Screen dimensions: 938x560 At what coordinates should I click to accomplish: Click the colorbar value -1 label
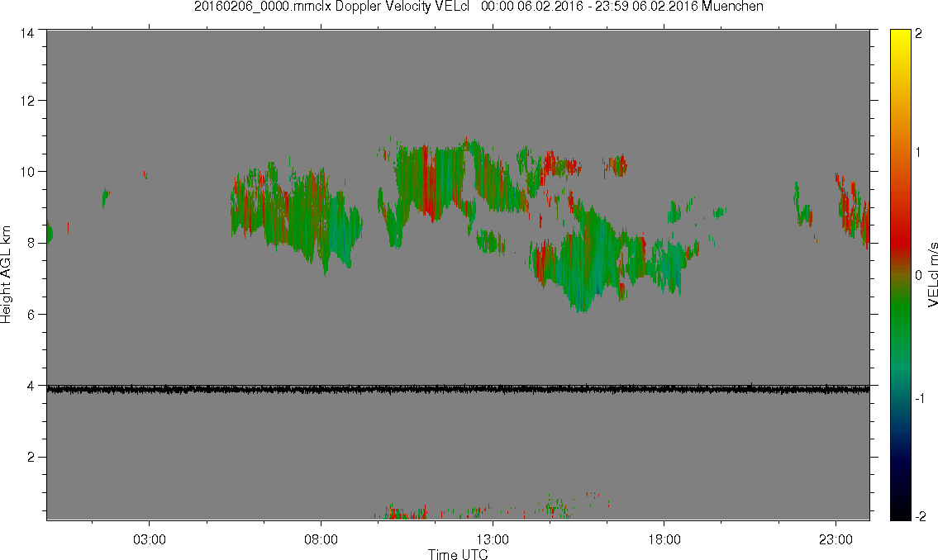click(921, 398)
